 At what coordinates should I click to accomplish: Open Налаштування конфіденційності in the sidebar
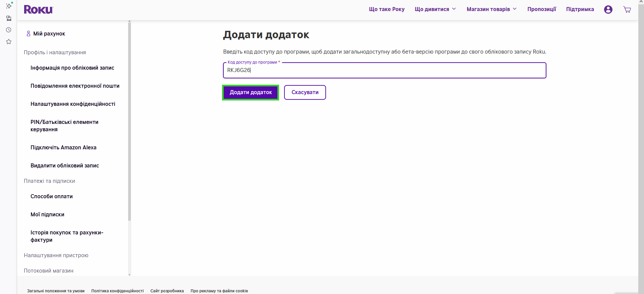coord(73,104)
